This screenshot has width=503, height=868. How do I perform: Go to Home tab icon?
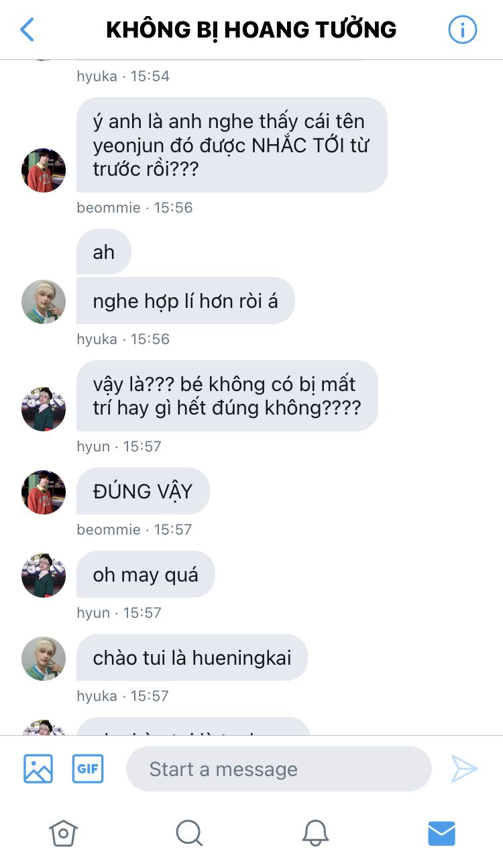[x=63, y=833]
